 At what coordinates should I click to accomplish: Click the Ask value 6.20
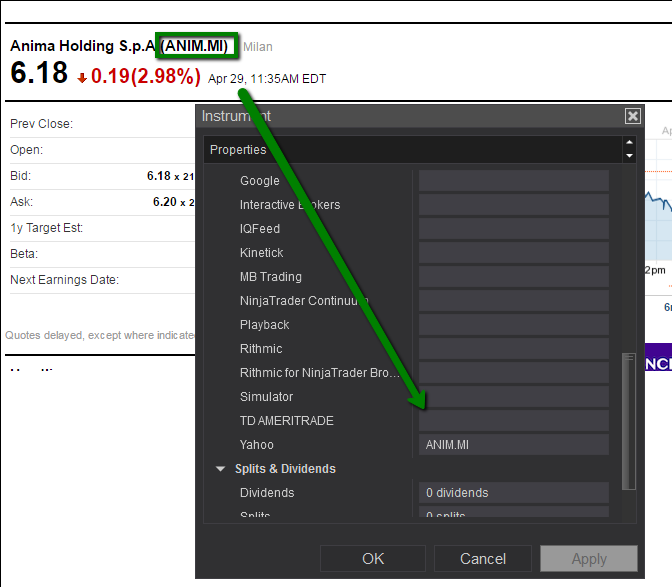tap(165, 202)
